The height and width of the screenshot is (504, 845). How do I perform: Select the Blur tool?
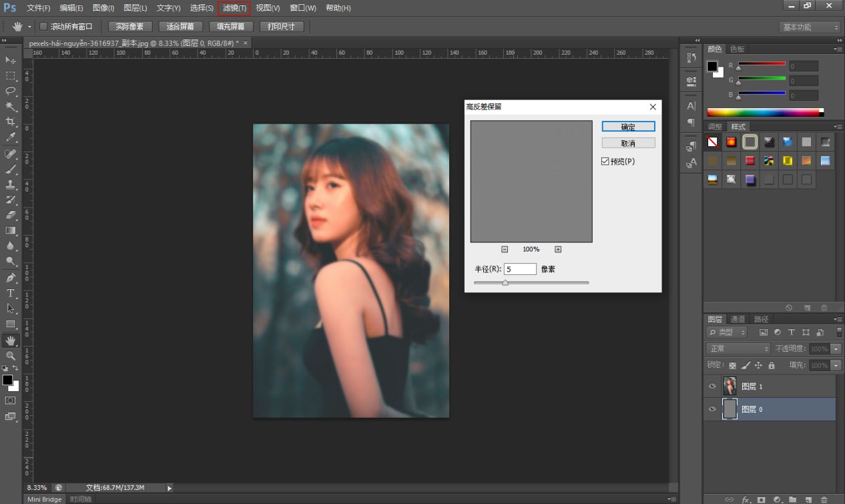tap(11, 246)
